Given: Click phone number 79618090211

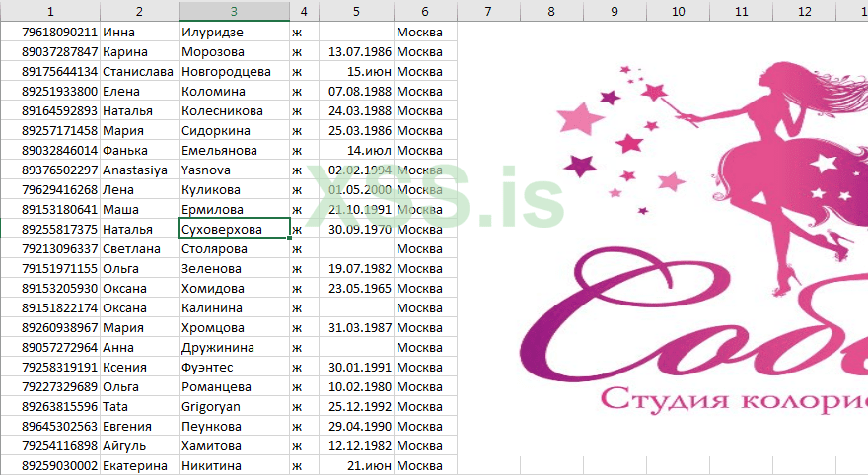Looking at the screenshot, I should pos(50,33).
